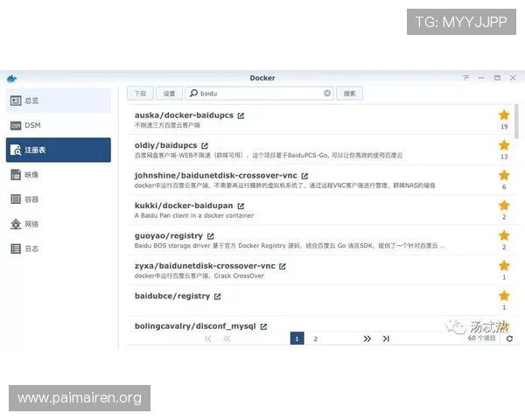Select oldiy/baidupcs image row

tap(322, 150)
